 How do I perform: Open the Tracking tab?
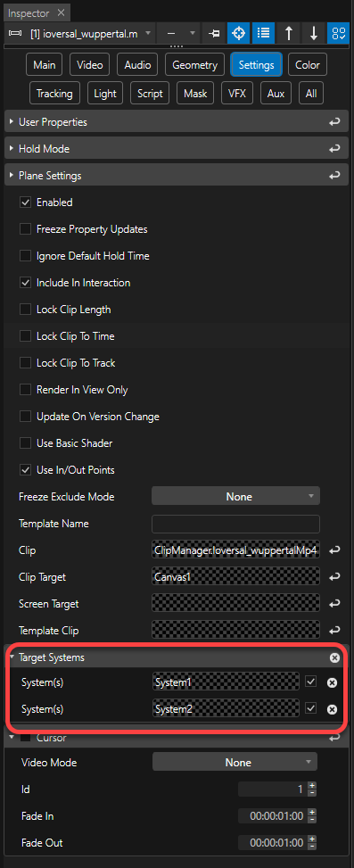coord(54,94)
